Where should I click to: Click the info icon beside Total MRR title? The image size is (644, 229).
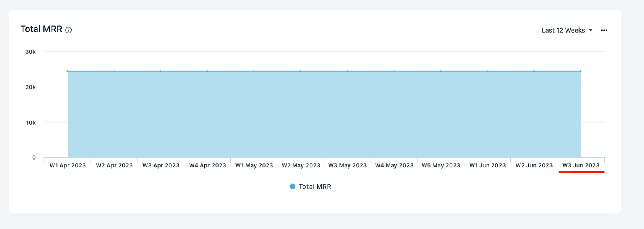[68, 30]
